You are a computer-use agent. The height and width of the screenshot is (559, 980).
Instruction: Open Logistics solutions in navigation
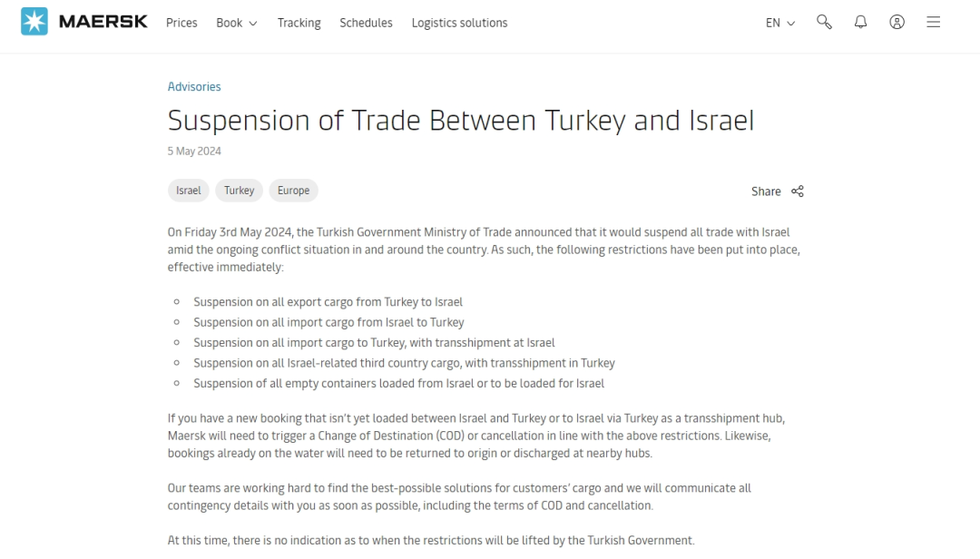point(459,23)
